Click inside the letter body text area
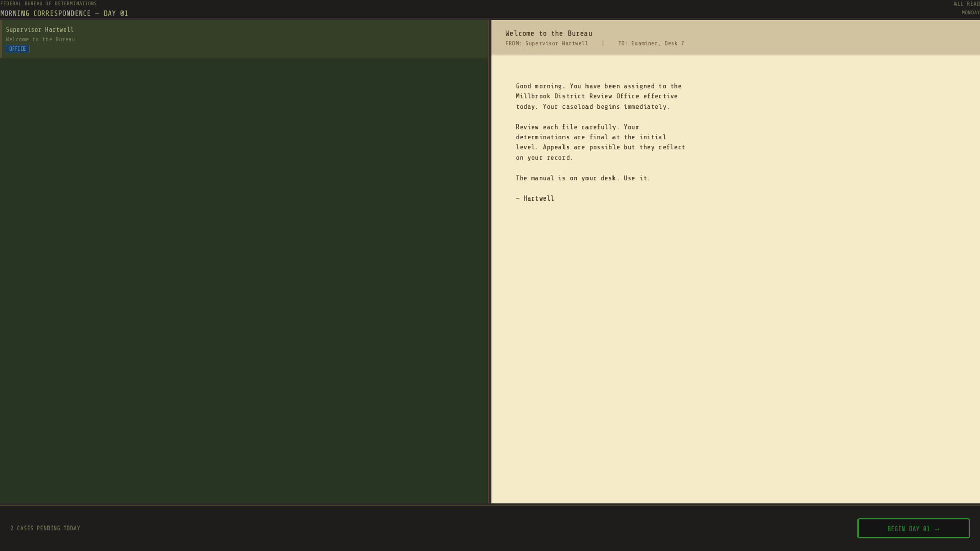 pyautogui.click(x=600, y=142)
